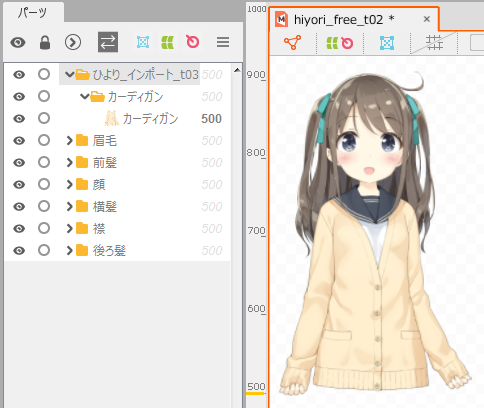Click the eye icon in Parts toolbar
The height and width of the screenshot is (408, 484).
coord(18,42)
